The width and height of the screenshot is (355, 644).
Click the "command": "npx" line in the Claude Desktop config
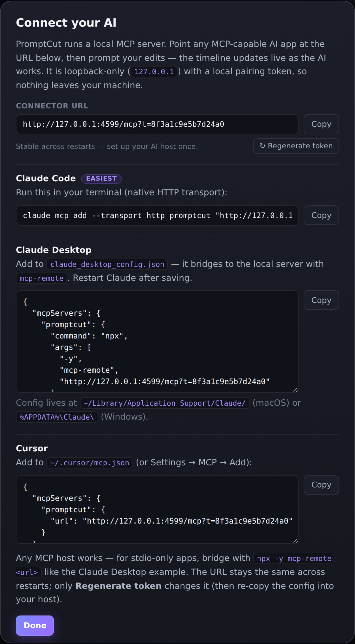89,336
